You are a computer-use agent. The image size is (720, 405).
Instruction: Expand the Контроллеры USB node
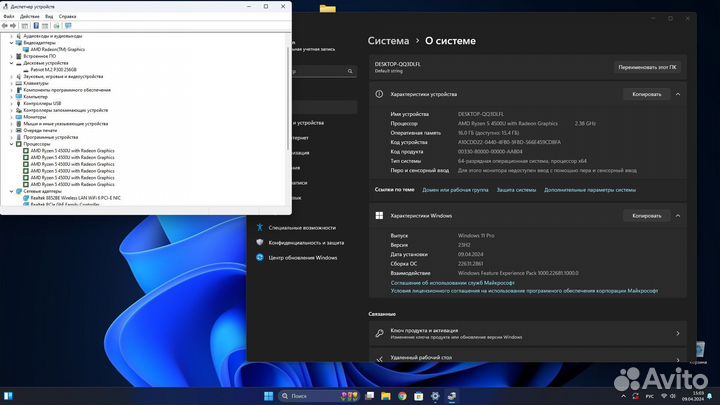(x=11, y=103)
